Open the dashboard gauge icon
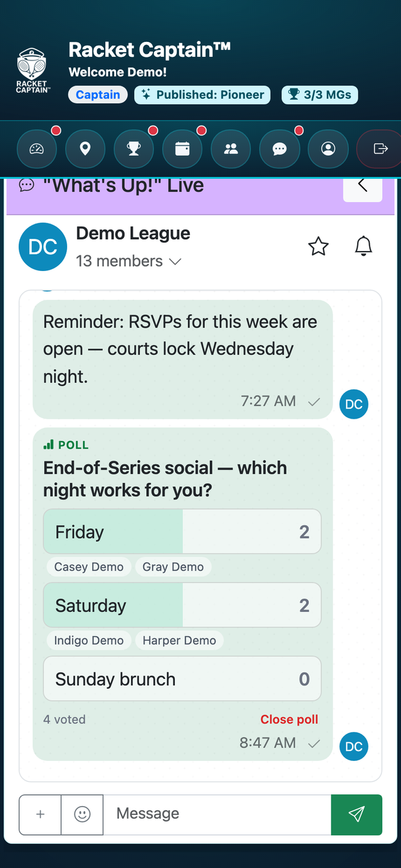The height and width of the screenshot is (868, 401). point(37,148)
